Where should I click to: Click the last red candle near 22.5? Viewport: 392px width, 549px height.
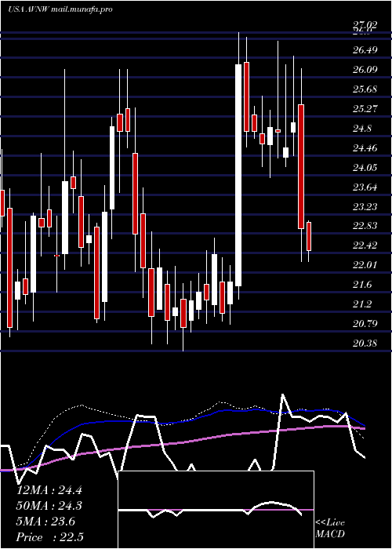coord(309,236)
